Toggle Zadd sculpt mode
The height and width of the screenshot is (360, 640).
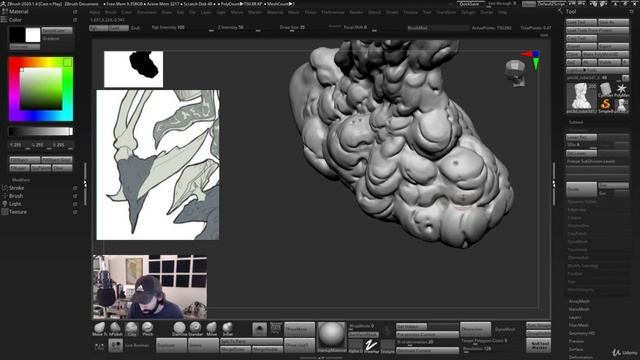(x=119, y=28)
